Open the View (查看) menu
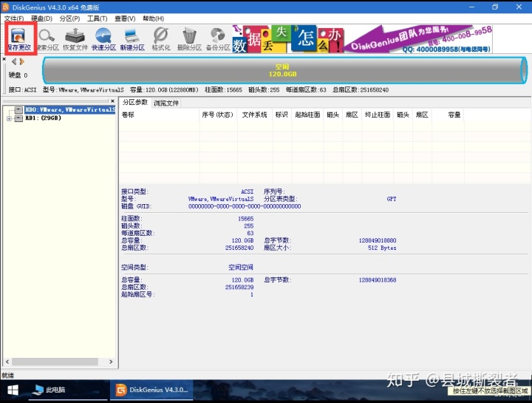532x403 pixels. 125,18
